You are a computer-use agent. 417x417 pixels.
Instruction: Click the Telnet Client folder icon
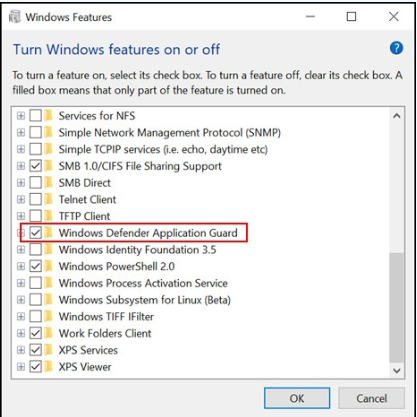[49, 199]
